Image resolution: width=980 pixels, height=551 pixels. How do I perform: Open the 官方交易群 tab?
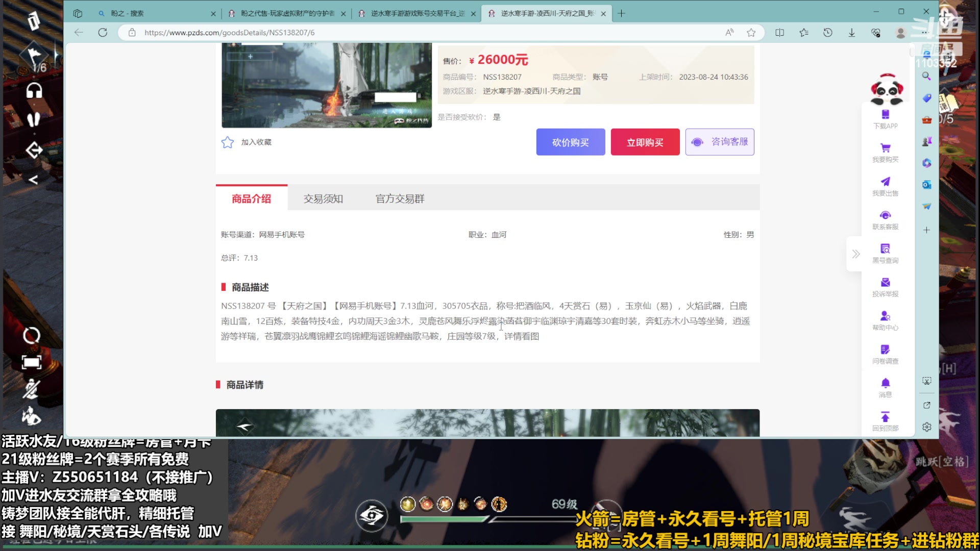400,198
